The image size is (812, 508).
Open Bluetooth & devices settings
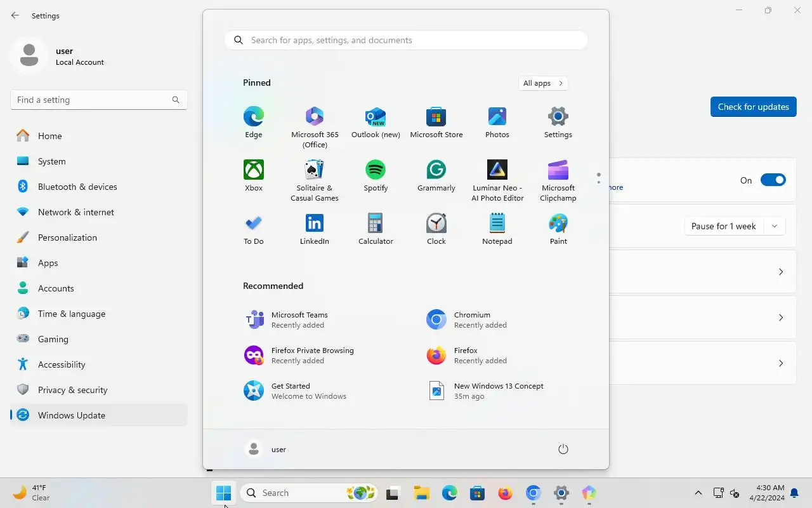pos(99,187)
